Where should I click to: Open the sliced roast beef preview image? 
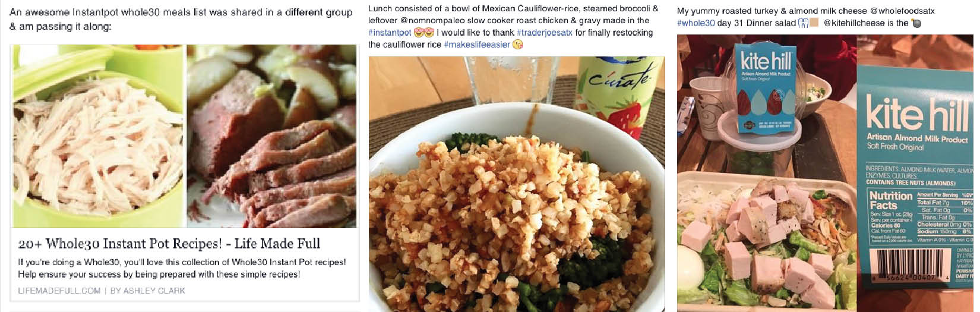(x=272, y=136)
